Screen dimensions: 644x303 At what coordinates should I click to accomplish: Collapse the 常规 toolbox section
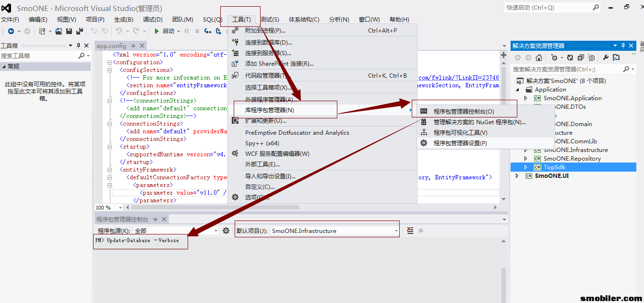4,67
